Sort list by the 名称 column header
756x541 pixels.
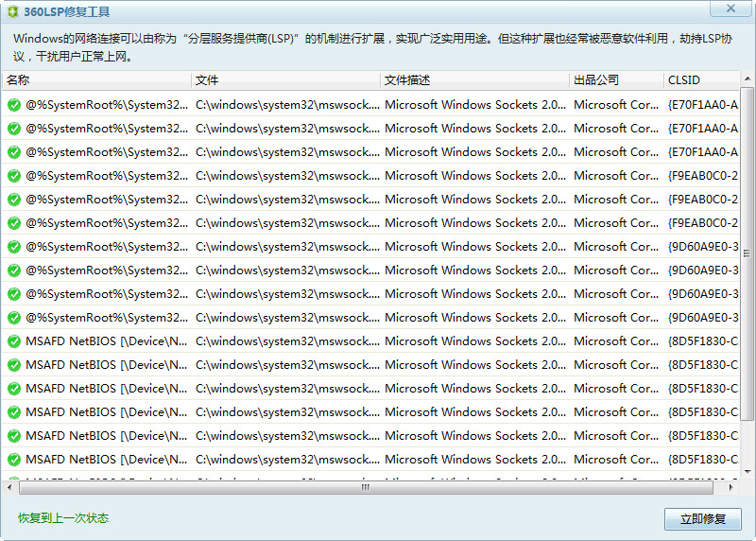(97, 80)
